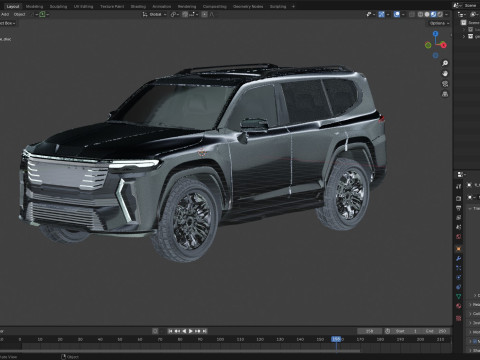Toggle proportional editing in the header
The width and height of the screenshot is (480, 360).
coord(204,14)
